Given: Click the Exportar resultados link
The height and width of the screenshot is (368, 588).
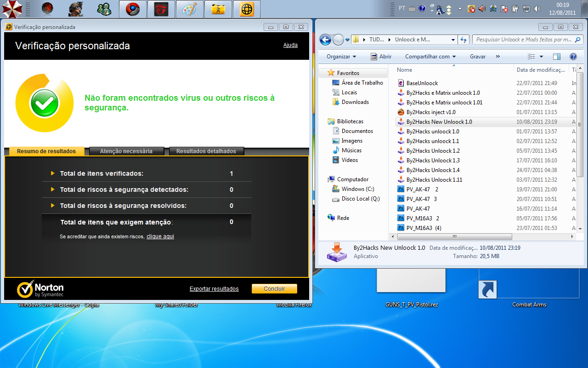Looking at the screenshot, I should click(214, 289).
